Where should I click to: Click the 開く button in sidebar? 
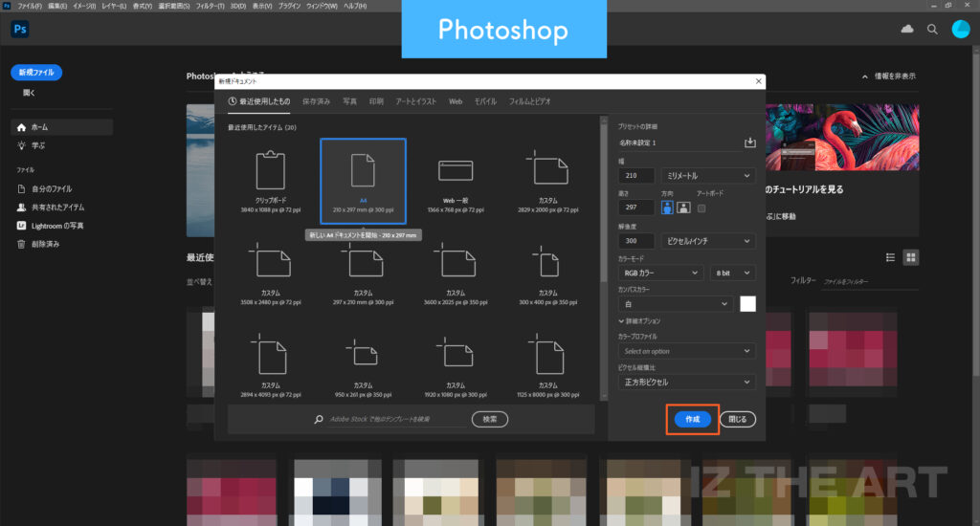tap(30, 93)
